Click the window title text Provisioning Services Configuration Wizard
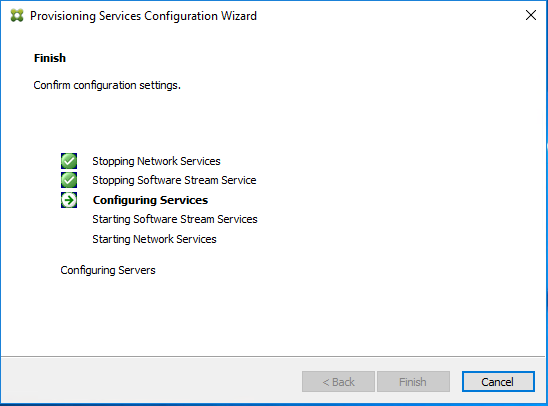548x406 pixels. coord(143,16)
